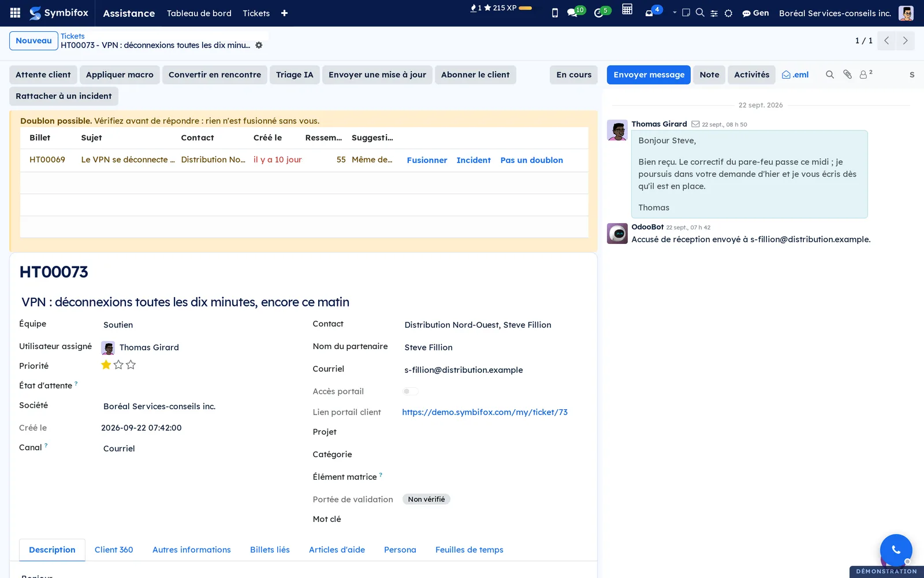Open the Tableau de bord menu
This screenshot has width=924, height=578.
click(x=199, y=13)
